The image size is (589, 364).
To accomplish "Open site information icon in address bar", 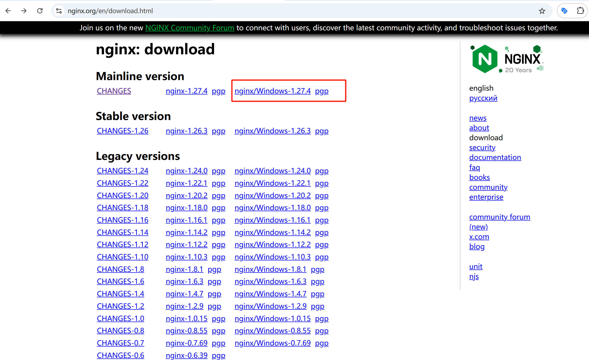I will [59, 11].
